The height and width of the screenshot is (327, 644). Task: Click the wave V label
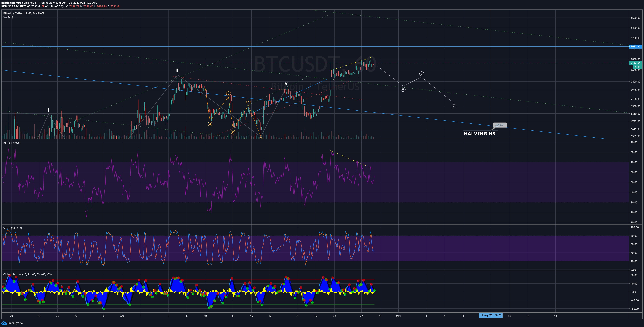click(x=286, y=84)
